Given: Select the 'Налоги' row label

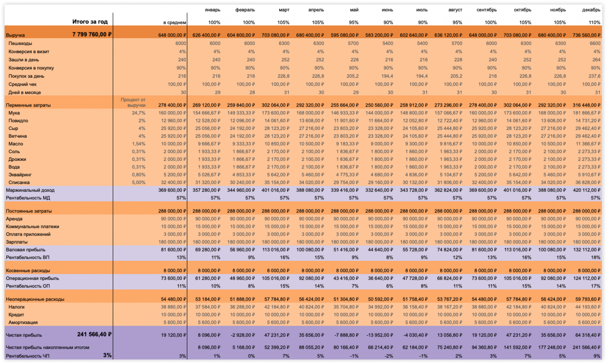Looking at the screenshot, I should [x=17, y=307].
